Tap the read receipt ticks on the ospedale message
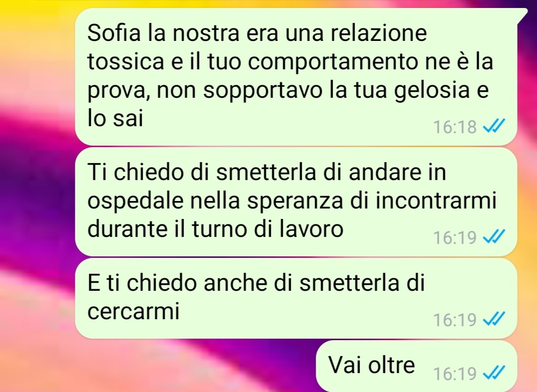Screen dimensions: 537x392 point(494,237)
